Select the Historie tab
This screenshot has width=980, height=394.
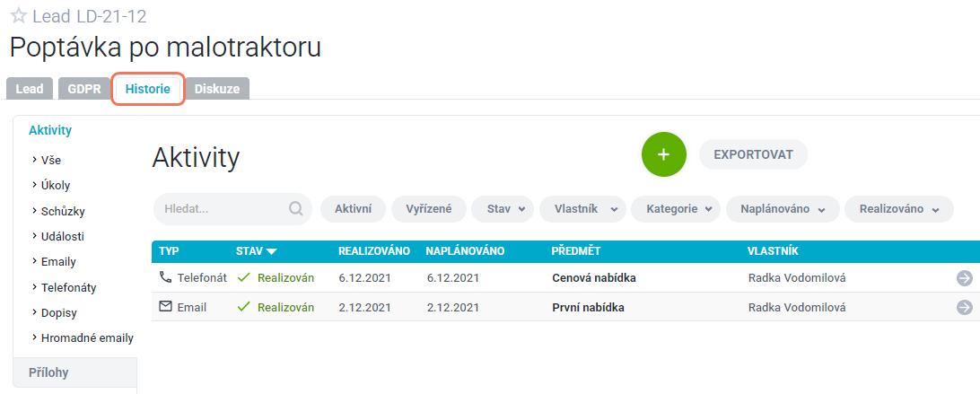click(147, 89)
